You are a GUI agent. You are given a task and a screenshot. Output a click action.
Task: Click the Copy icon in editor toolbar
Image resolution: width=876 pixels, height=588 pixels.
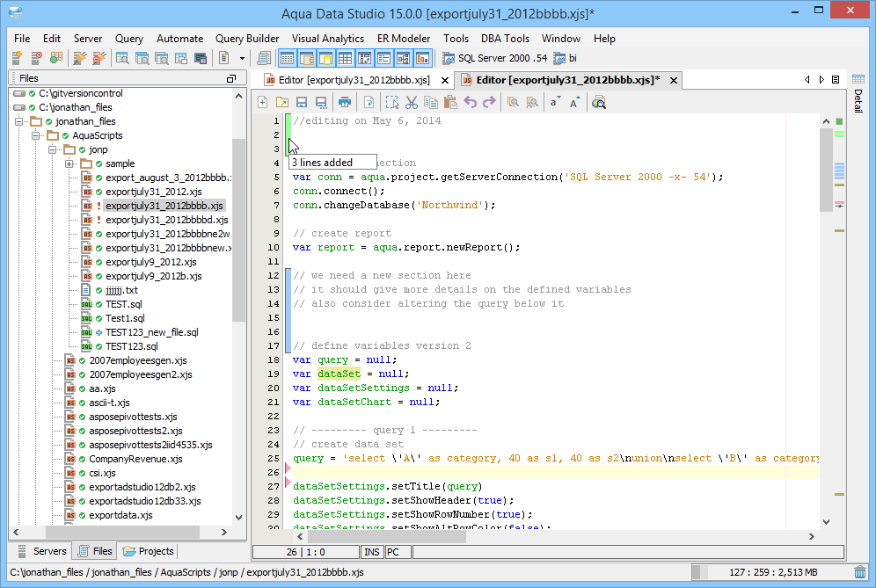coord(431,102)
